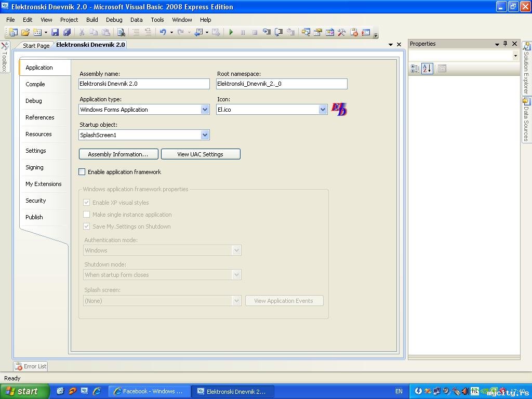Select the Publish settings tab
The image size is (532, 399).
[x=34, y=217]
